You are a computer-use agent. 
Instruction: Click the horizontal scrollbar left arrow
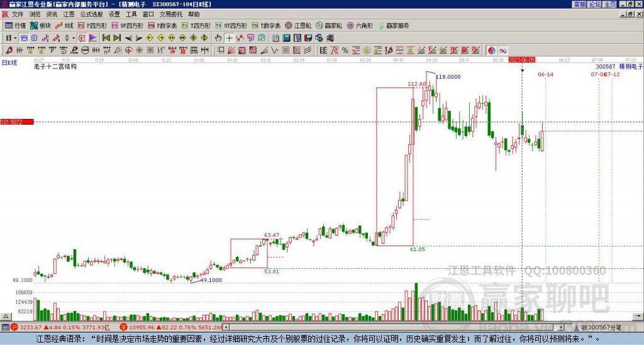[x=226, y=327]
